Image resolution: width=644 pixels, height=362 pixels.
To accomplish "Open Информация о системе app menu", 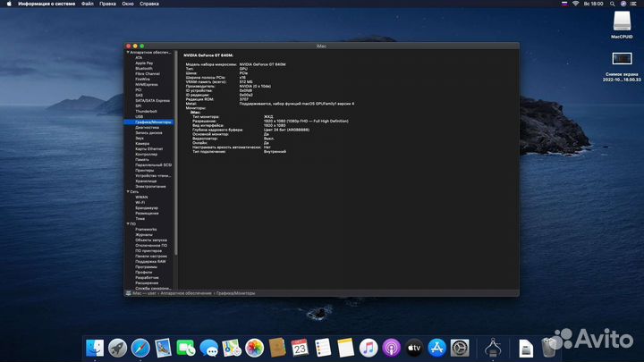I will [47, 4].
